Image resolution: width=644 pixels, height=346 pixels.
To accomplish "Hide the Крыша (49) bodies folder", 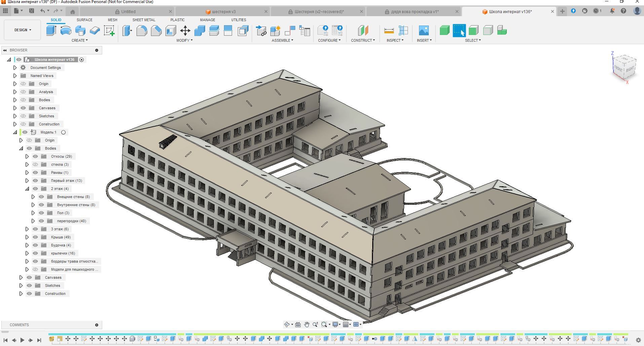I will point(35,237).
